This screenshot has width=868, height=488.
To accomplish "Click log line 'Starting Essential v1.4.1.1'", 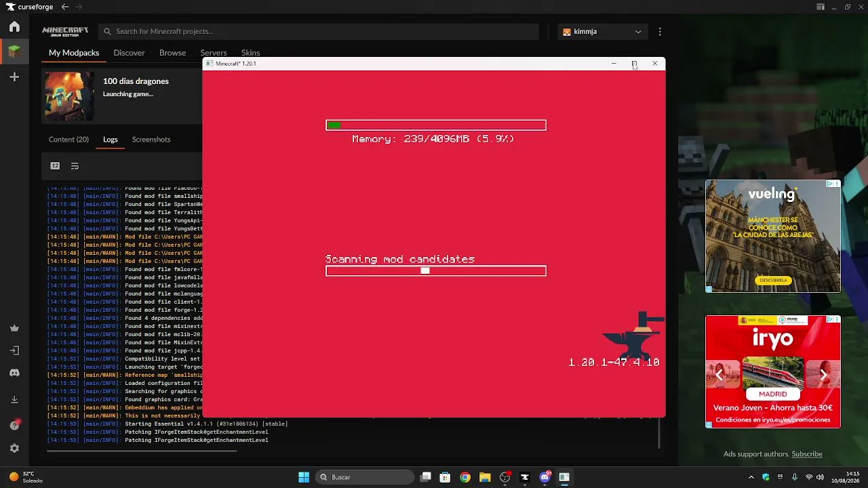I will pyautogui.click(x=167, y=424).
